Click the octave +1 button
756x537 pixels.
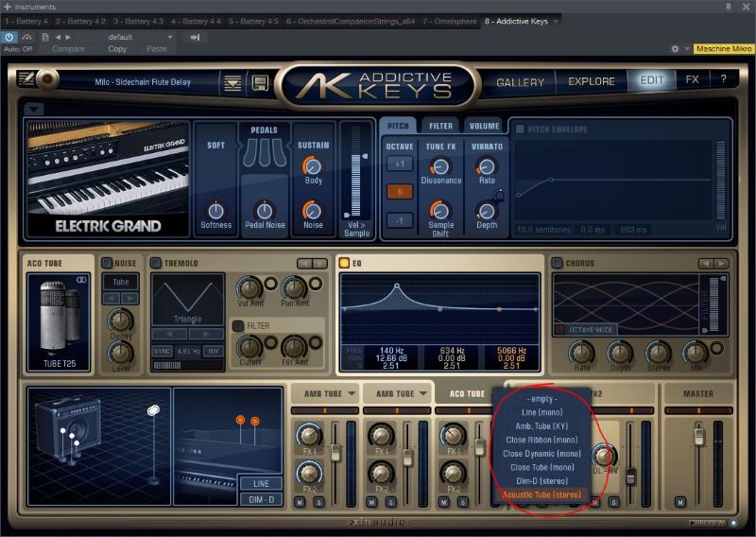coord(400,165)
